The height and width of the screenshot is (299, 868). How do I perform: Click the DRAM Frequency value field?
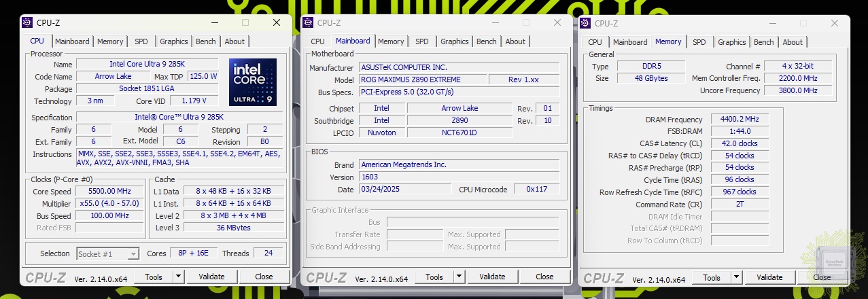(x=740, y=120)
